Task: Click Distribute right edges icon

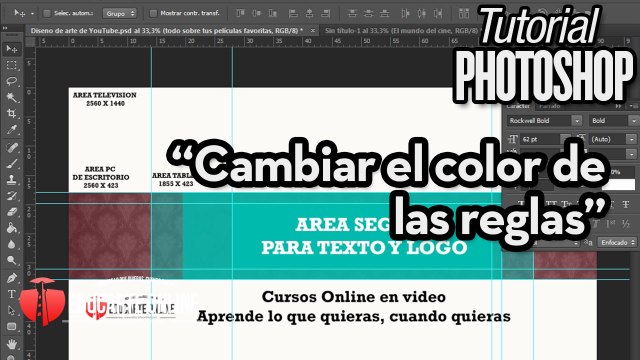Action: (x=438, y=13)
